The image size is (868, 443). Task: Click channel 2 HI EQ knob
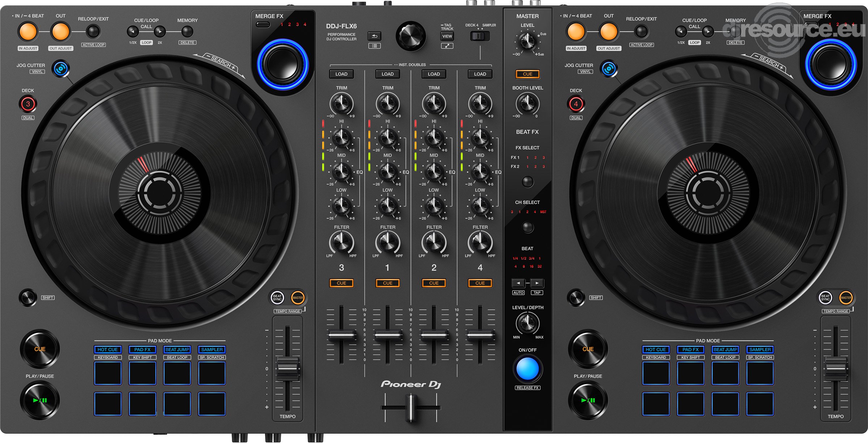(434, 138)
